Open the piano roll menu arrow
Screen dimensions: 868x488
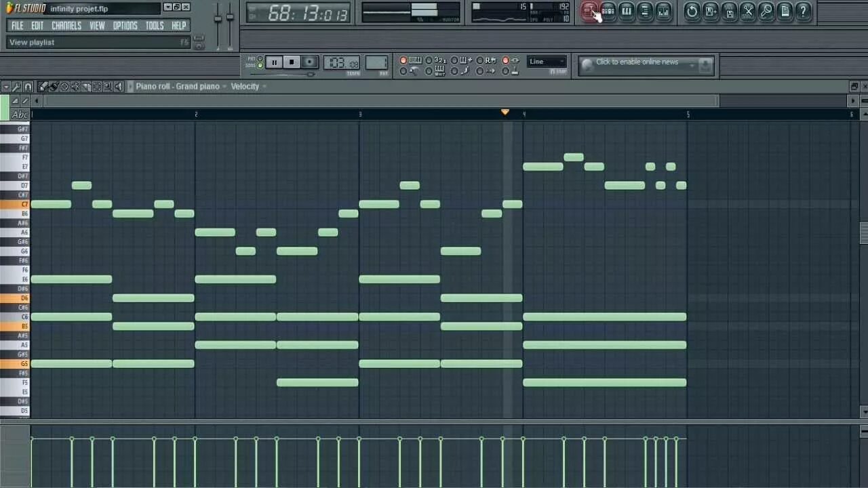[6, 86]
